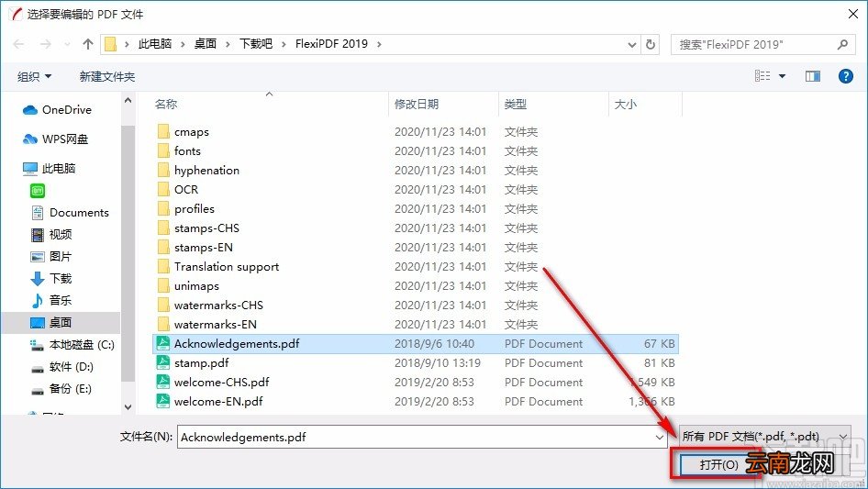This screenshot has width=868, height=489.
Task: Select the OCR folder icon
Action: (163, 189)
